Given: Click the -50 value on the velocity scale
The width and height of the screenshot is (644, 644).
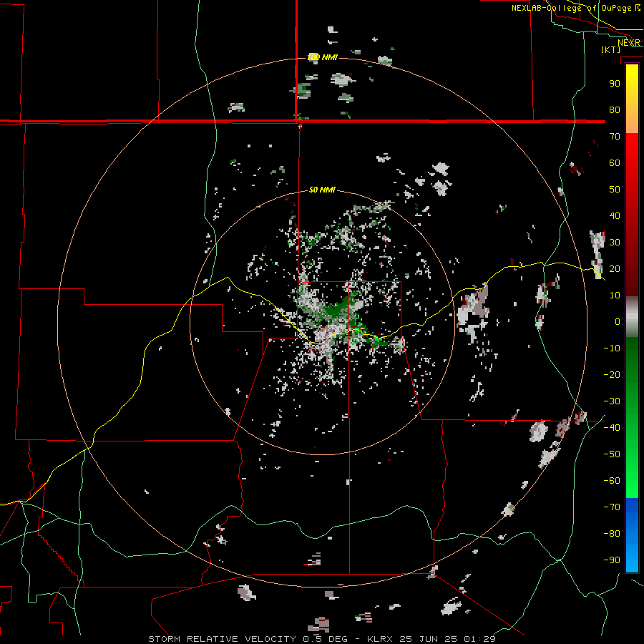Looking at the screenshot, I should pyautogui.click(x=612, y=454).
